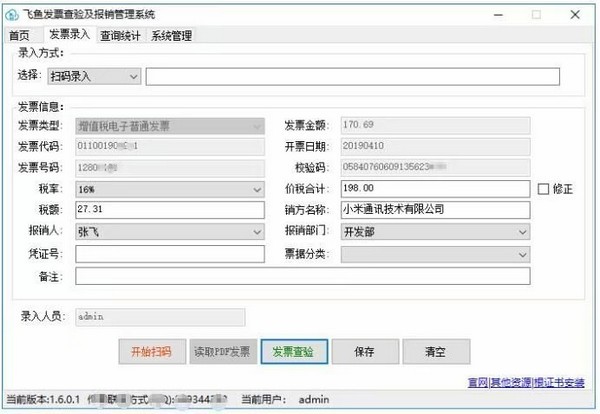Close the 飞鱼发票查验 window
Image resolution: width=600 pixels, height=414 pixels.
575,15
